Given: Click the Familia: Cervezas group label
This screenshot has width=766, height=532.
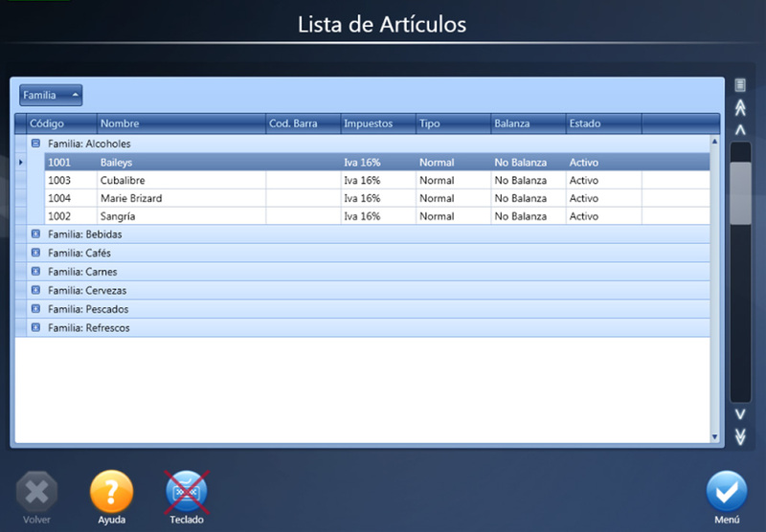Looking at the screenshot, I should click(87, 291).
